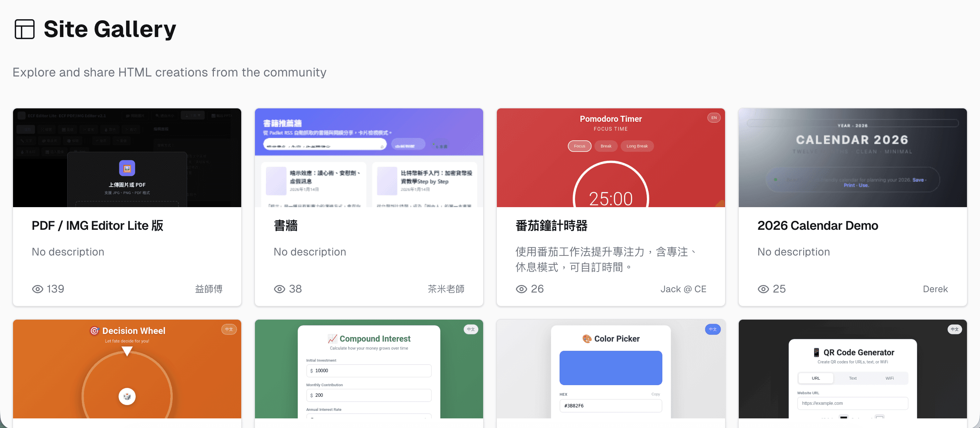Toggle 中文 badge on QR Code Generator
This screenshot has height=428, width=980.
955,329
